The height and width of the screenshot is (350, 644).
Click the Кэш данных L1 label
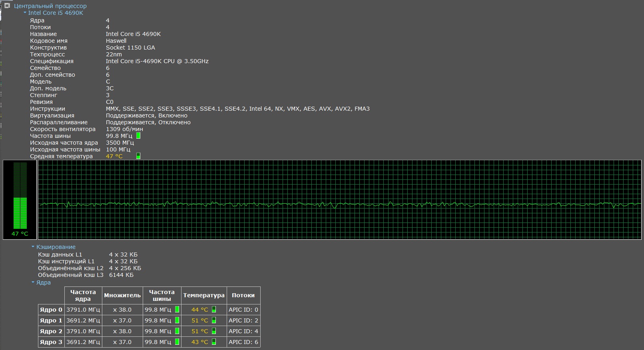click(60, 255)
